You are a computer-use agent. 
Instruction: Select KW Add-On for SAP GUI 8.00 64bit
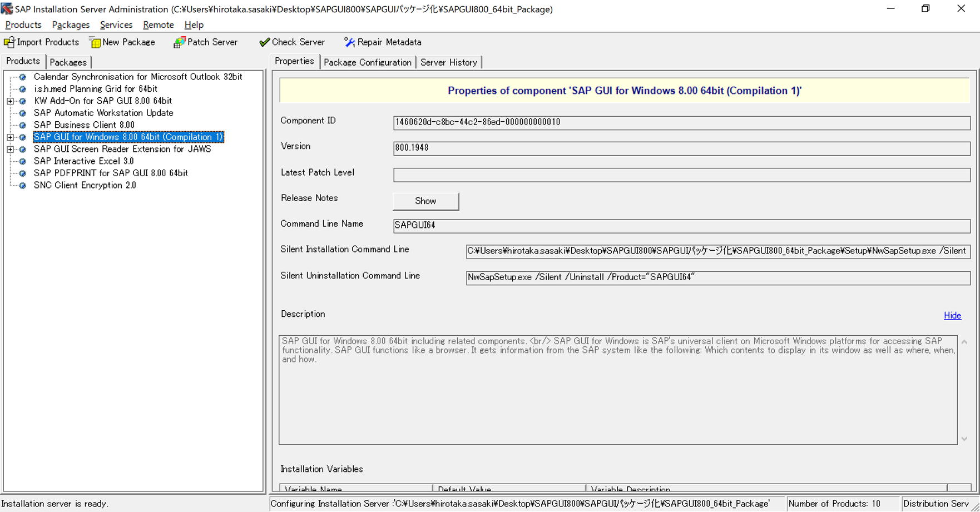point(103,101)
